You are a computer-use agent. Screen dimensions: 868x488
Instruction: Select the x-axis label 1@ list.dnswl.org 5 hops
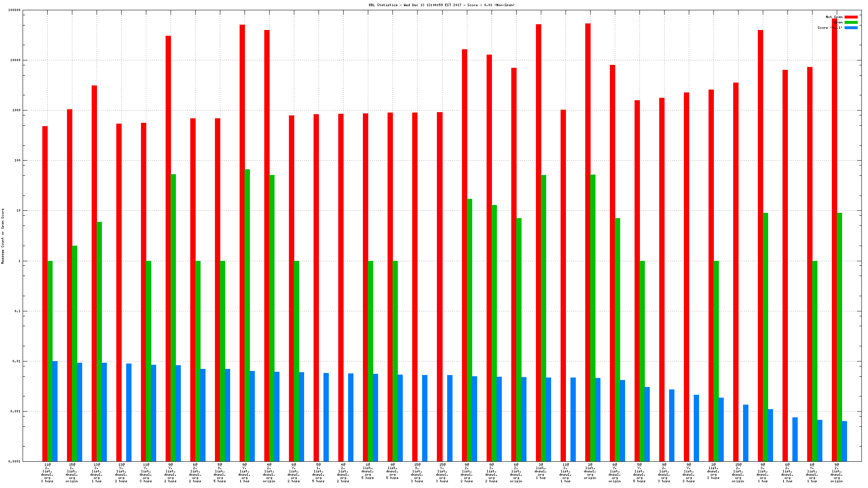[368, 471]
